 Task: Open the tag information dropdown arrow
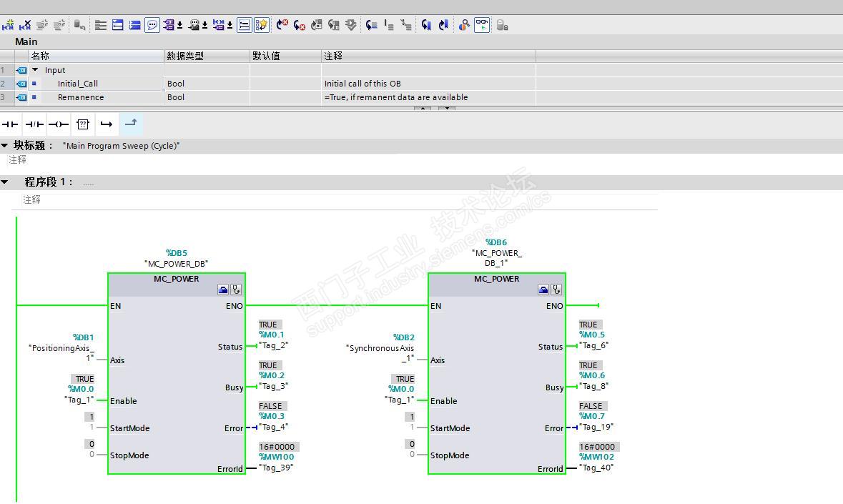click(x=204, y=26)
